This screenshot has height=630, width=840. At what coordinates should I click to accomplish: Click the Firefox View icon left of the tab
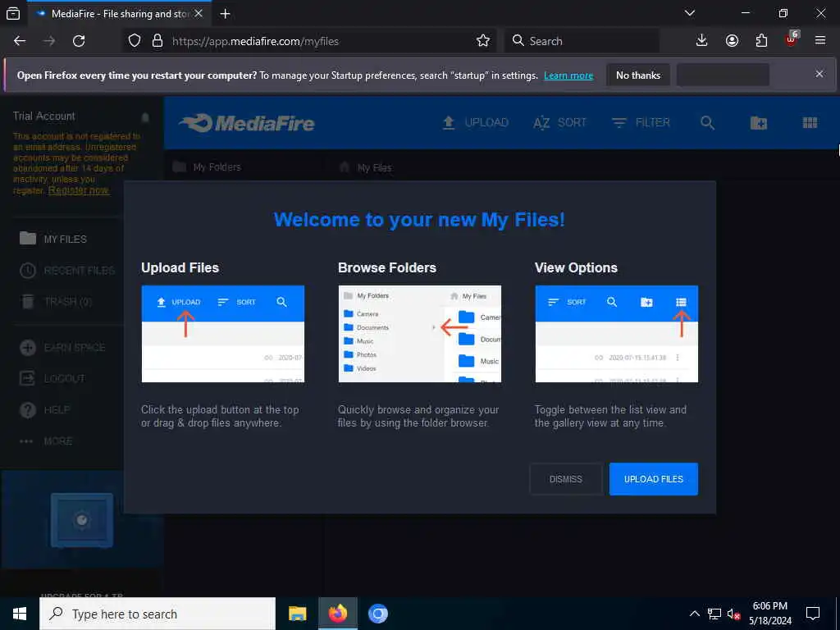(13, 14)
